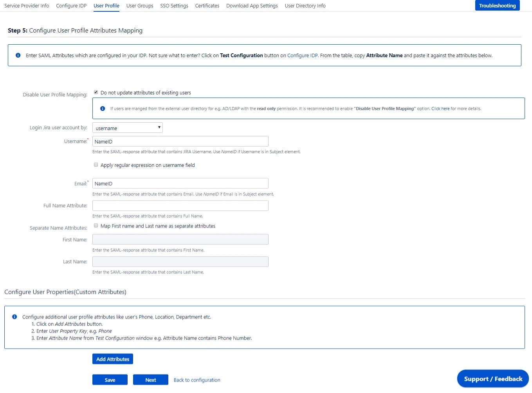Select the User Profile tab
532x393 pixels.
pyautogui.click(x=106, y=5)
